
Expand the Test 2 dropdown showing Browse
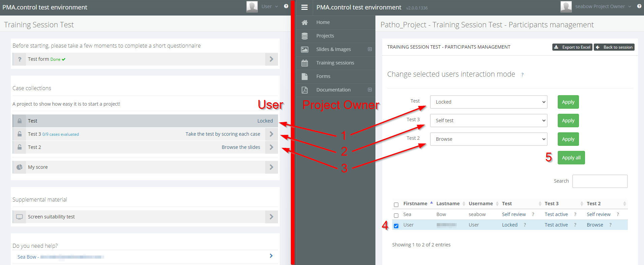488,139
